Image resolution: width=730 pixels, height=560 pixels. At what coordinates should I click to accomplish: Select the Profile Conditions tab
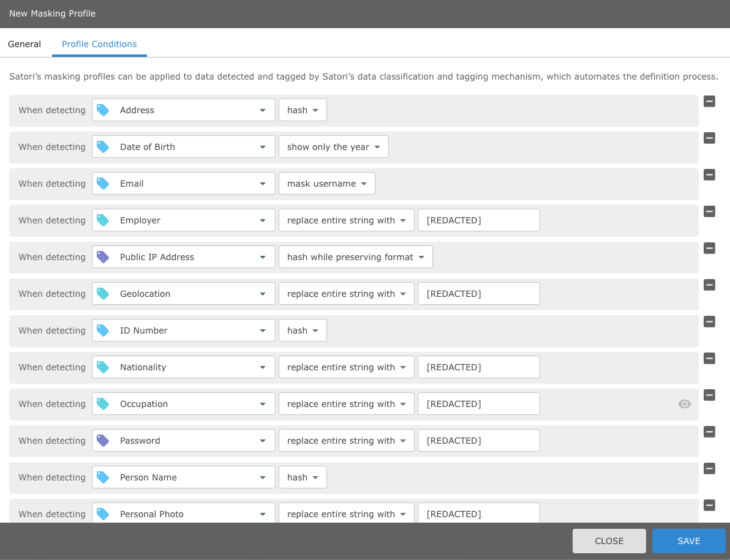(x=99, y=44)
